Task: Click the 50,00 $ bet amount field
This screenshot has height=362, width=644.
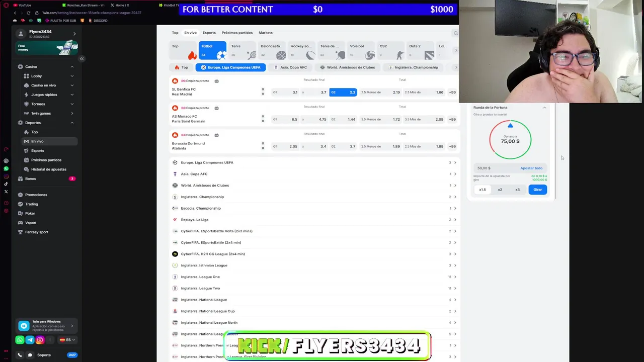Action: (x=496, y=168)
